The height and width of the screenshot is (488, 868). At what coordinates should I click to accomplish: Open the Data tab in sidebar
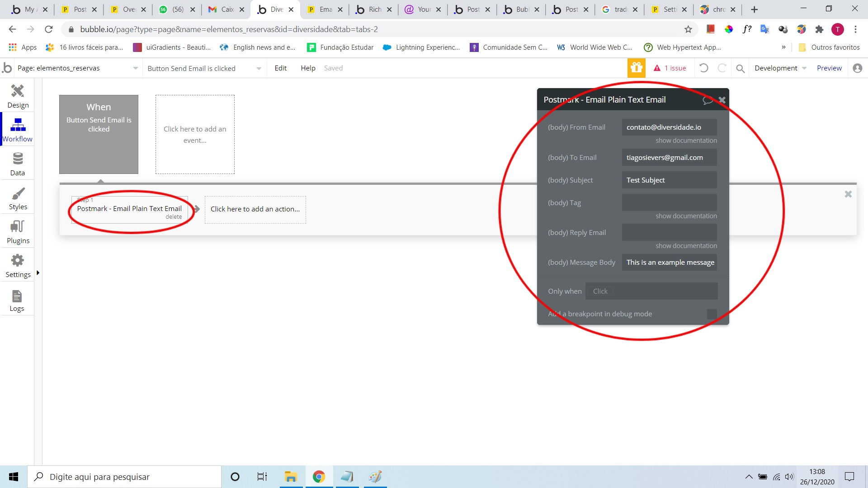pos(18,164)
